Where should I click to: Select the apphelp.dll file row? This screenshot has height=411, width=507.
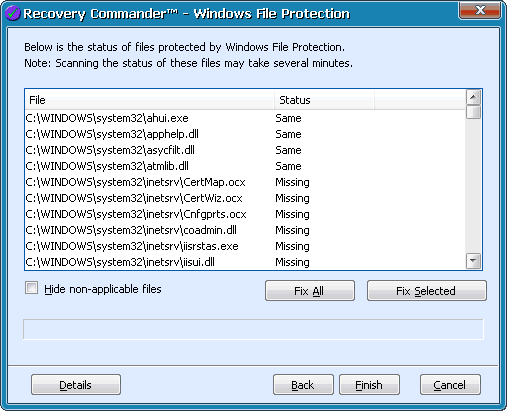(245, 134)
